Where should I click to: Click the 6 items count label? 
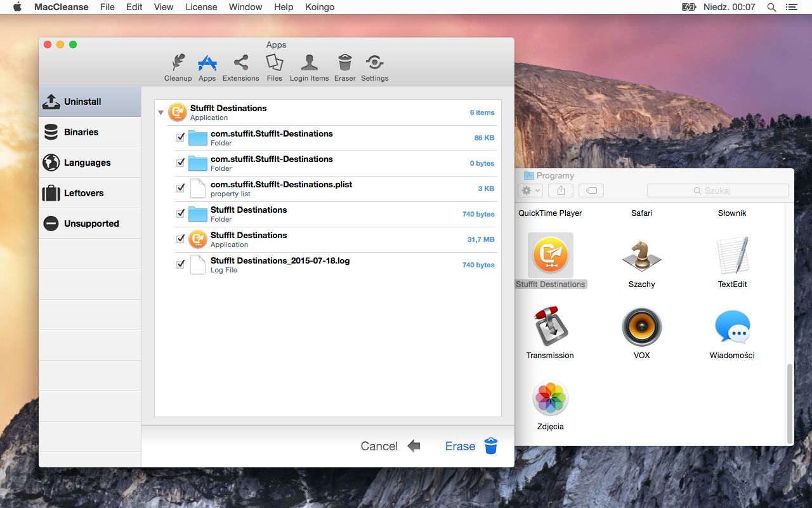[x=482, y=112]
